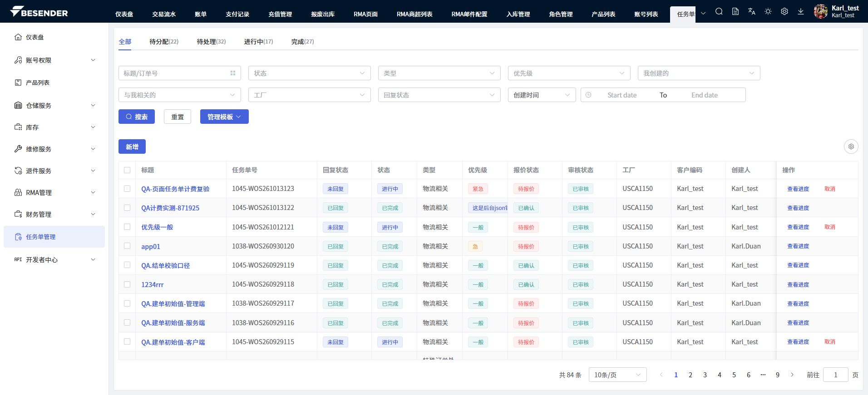
Task: Check the row for 1234rrr
Action: tap(127, 284)
